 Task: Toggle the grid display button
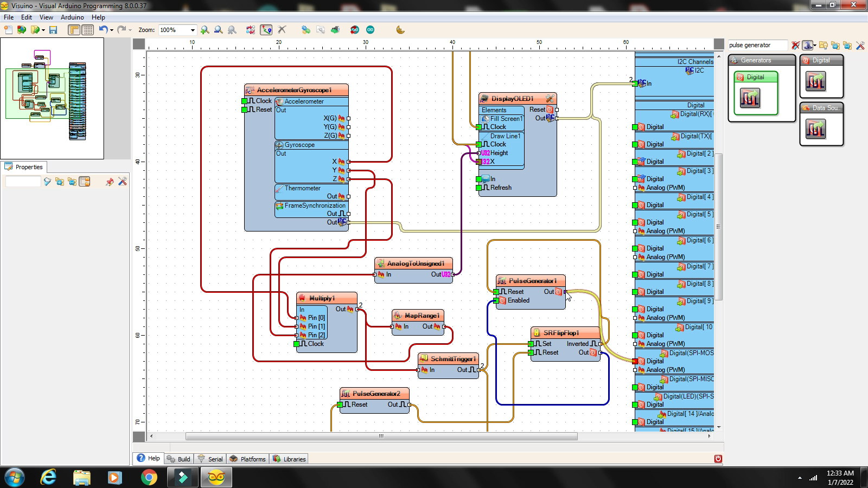[87, 30]
